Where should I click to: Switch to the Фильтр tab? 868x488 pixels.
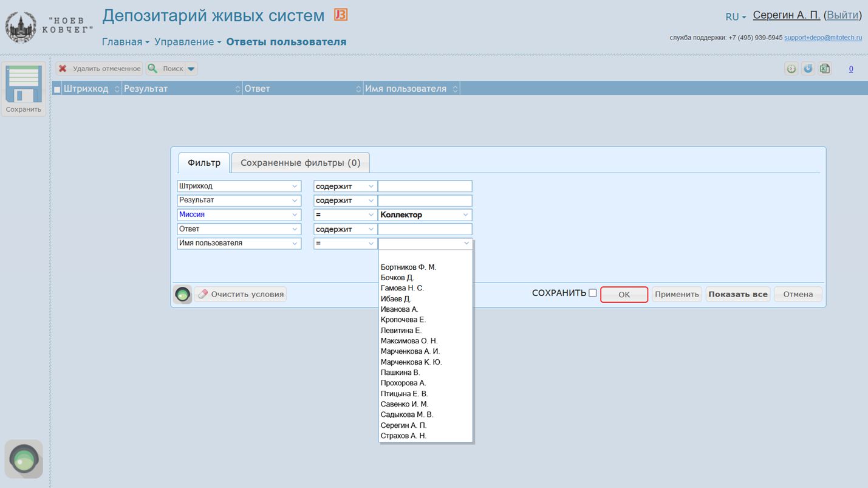(x=204, y=163)
